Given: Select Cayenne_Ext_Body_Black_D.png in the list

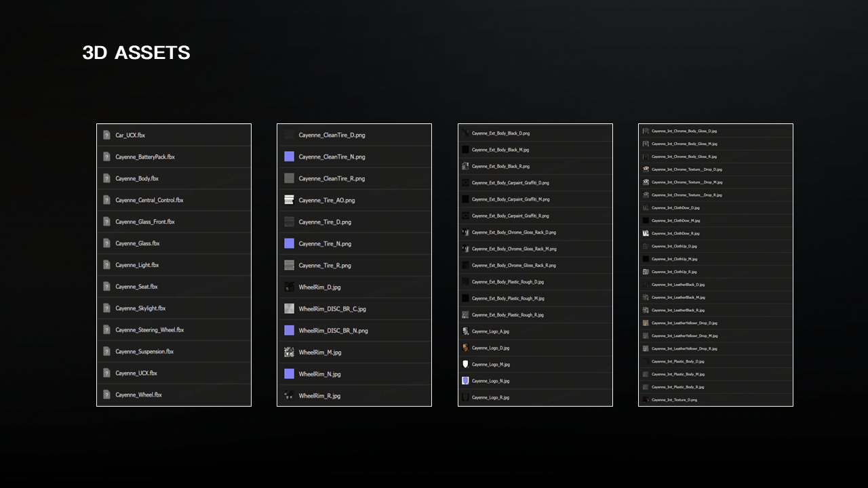Looking at the screenshot, I should pyautogui.click(x=500, y=134).
